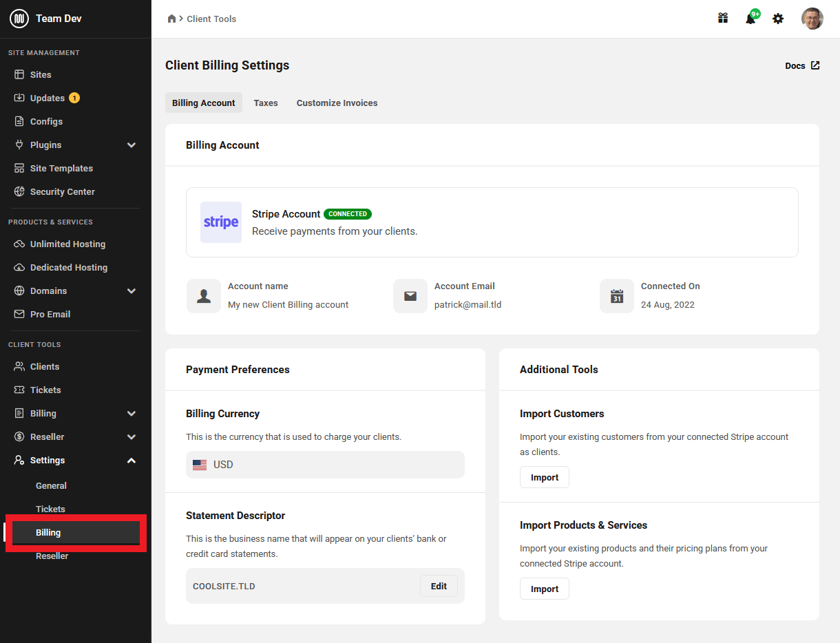This screenshot has height=643, width=840.
Task: Open Tickets under Settings
Action: (50, 509)
